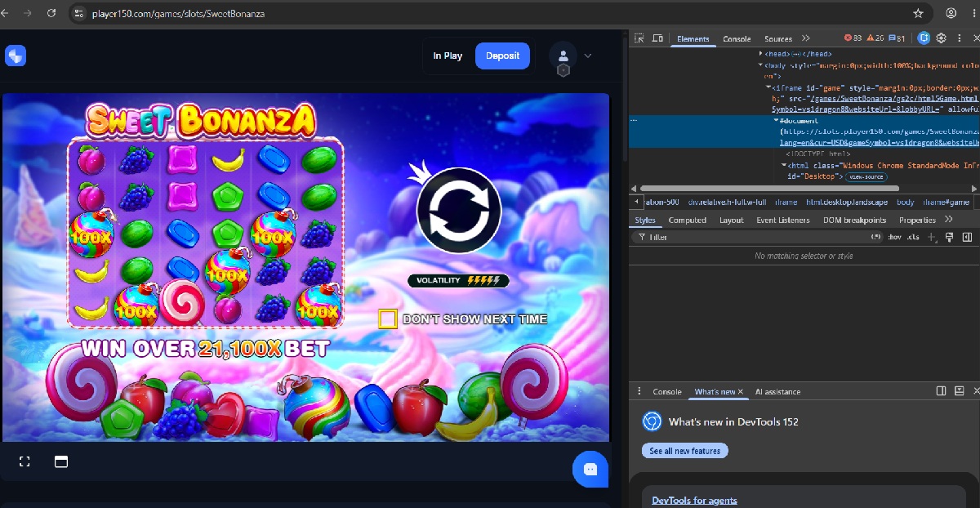Activate the DevTools element inspector icon
This screenshot has height=508, width=980.
639,38
